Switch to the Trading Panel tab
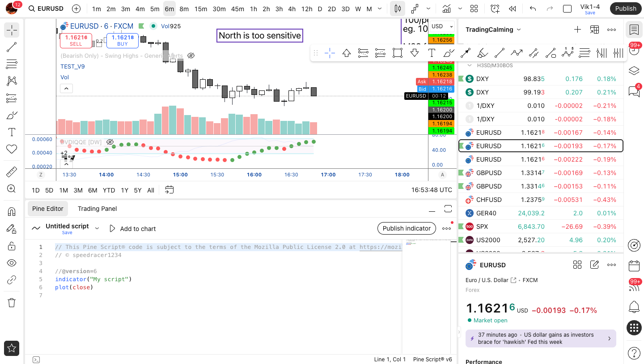The width and height of the screenshot is (644, 364). tap(97, 209)
